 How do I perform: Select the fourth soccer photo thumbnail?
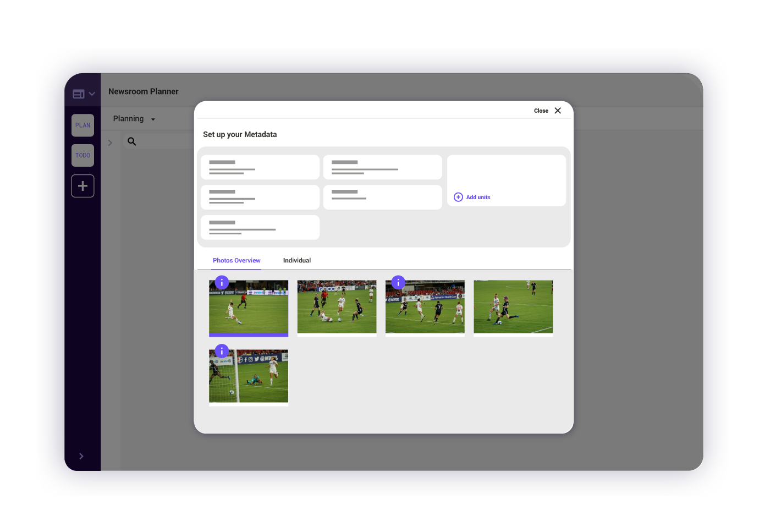tap(513, 307)
